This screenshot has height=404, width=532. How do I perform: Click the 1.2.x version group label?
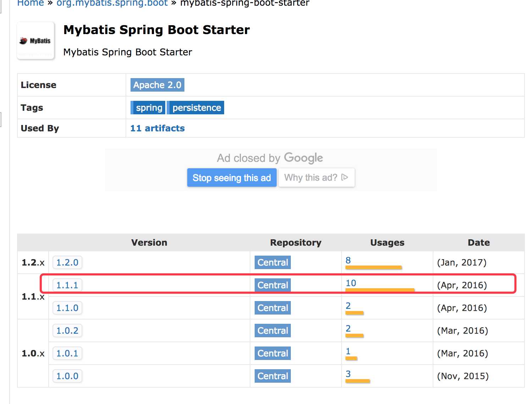coord(33,262)
